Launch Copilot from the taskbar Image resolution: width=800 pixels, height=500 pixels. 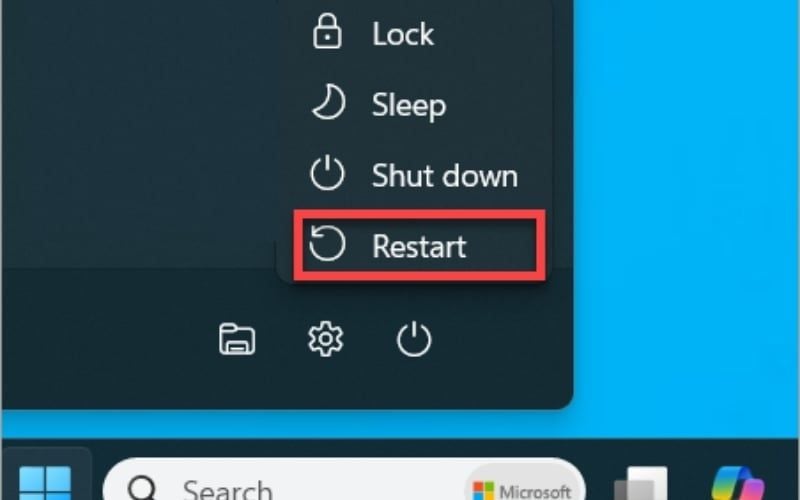737,484
